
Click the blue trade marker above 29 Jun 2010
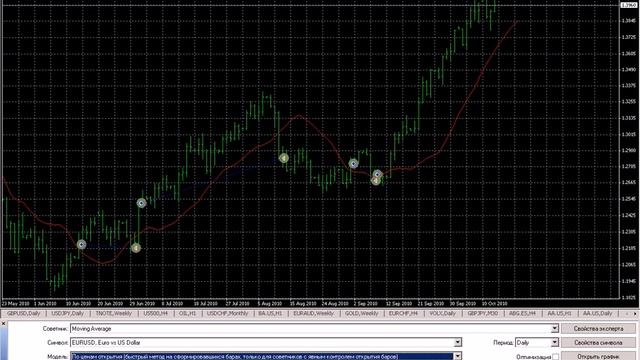coord(141,203)
